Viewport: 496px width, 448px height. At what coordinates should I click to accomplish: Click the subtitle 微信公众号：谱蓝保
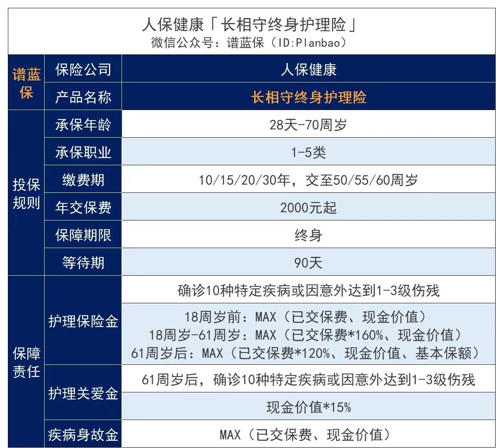pos(208,42)
